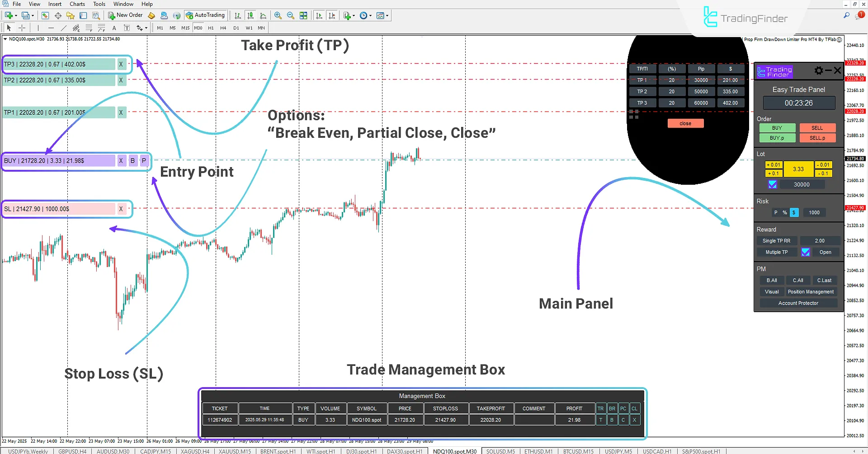The height and width of the screenshot is (454, 868).
Task: Switch to the BTCUSD,M15 chart tab
Action: 578,451
